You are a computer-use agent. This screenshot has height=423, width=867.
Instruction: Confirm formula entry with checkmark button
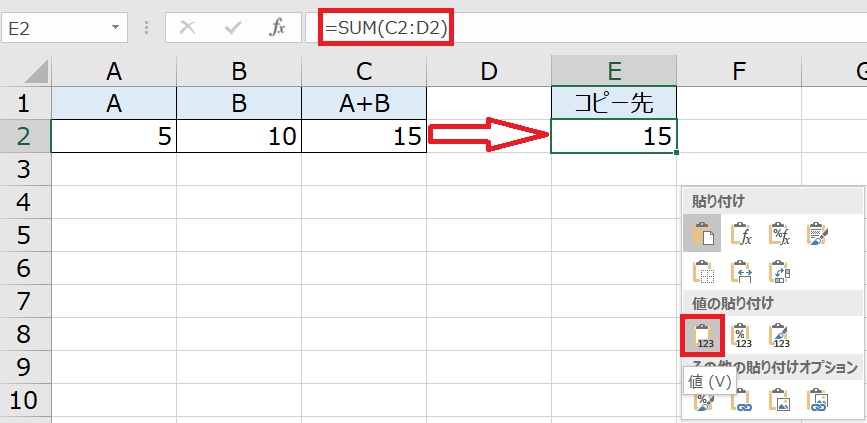pos(233,28)
